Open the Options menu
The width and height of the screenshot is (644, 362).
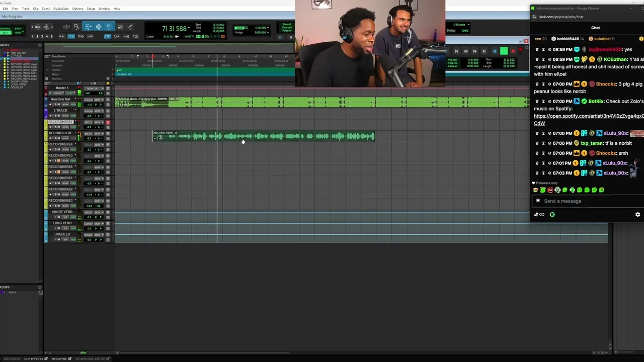point(77,9)
